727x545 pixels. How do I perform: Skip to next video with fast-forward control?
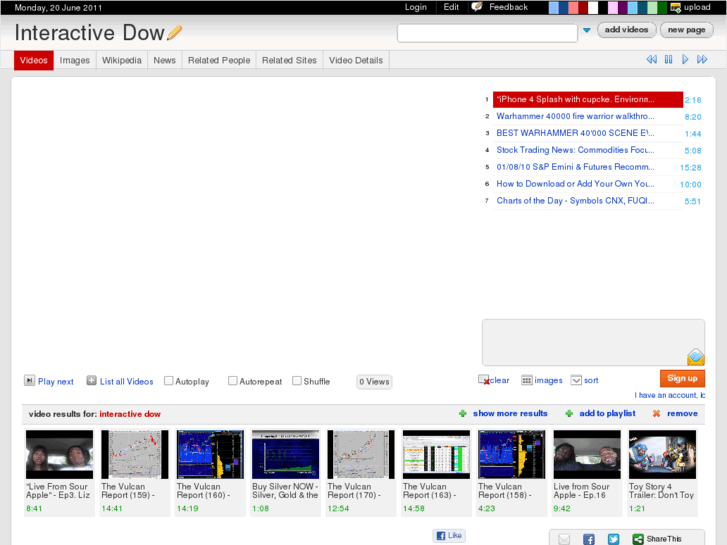click(x=702, y=59)
